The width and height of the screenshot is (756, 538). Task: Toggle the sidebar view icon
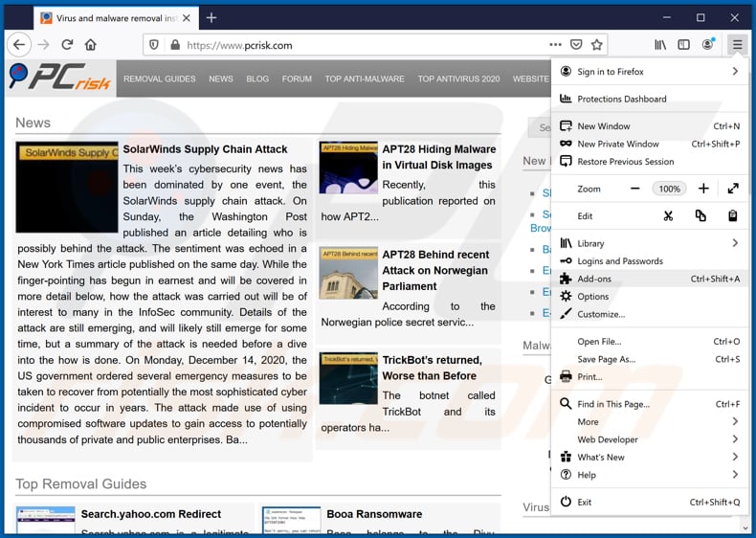pyautogui.click(x=683, y=45)
